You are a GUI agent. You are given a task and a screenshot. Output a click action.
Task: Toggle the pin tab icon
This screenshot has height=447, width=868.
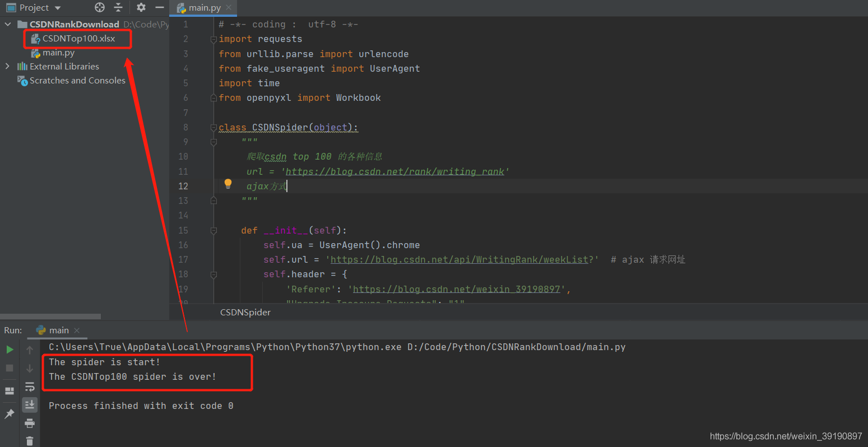(x=10, y=414)
